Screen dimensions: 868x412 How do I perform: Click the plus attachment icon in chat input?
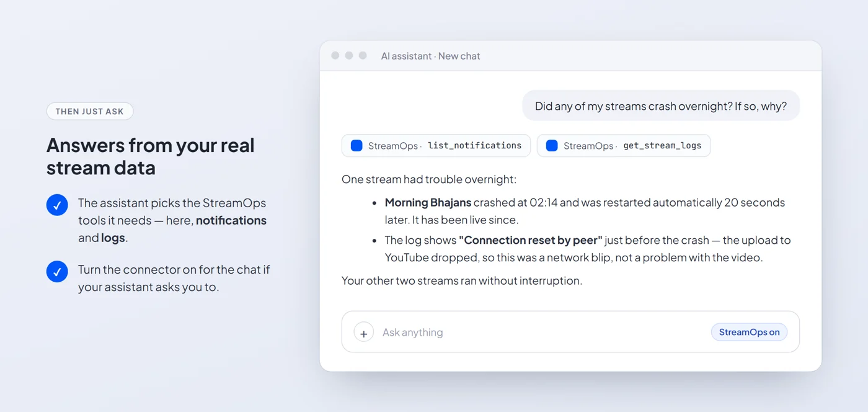tap(364, 332)
